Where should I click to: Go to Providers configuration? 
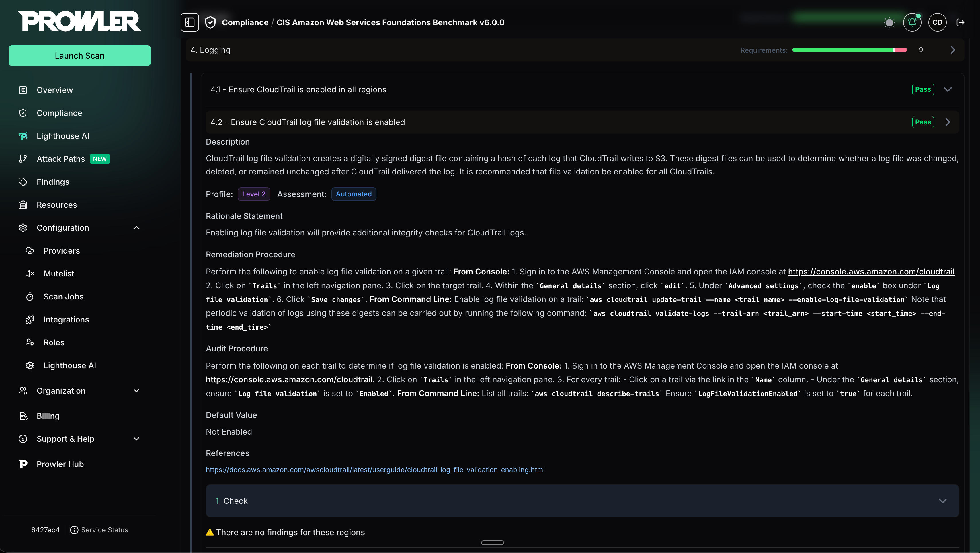click(x=62, y=251)
